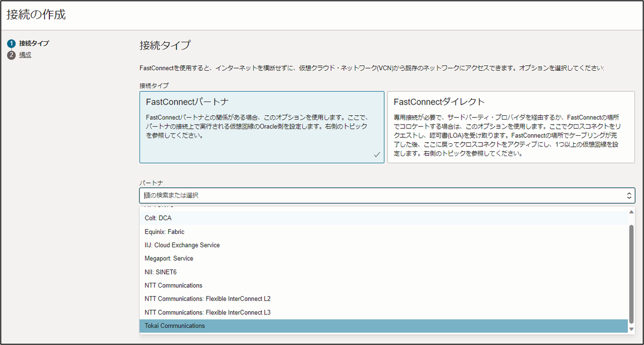644x345 pixels.
Task: Select IIJ: Cloud Exchange Service option
Action: (383, 245)
